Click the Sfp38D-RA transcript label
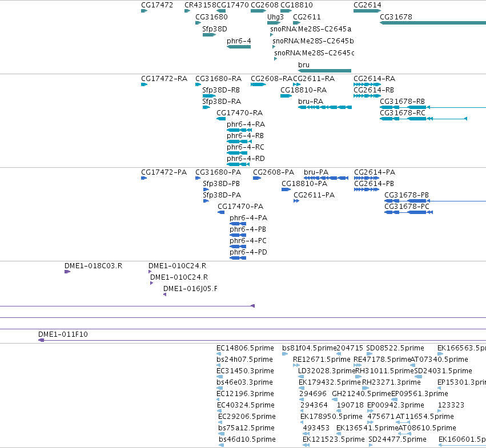The width and height of the screenshot is (486, 448). coord(222,102)
